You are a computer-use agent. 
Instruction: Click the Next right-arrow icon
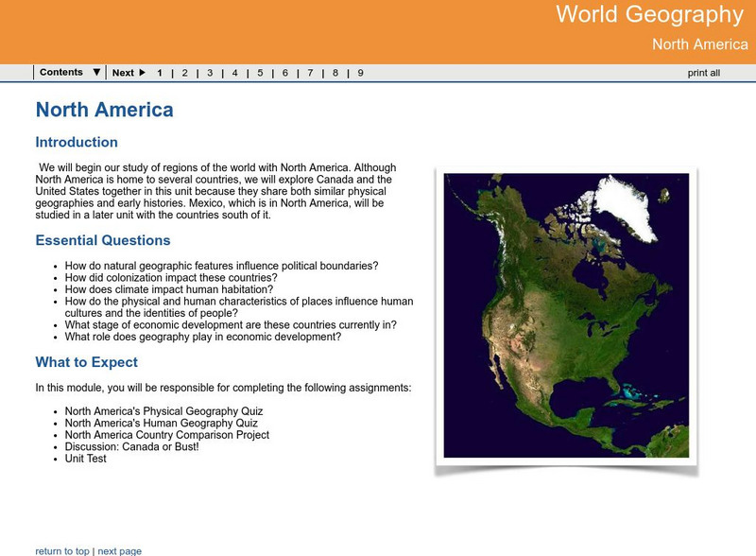point(143,73)
